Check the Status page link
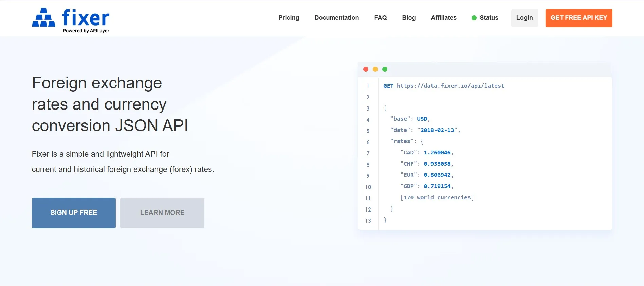This screenshot has width=644, height=286. (x=489, y=18)
